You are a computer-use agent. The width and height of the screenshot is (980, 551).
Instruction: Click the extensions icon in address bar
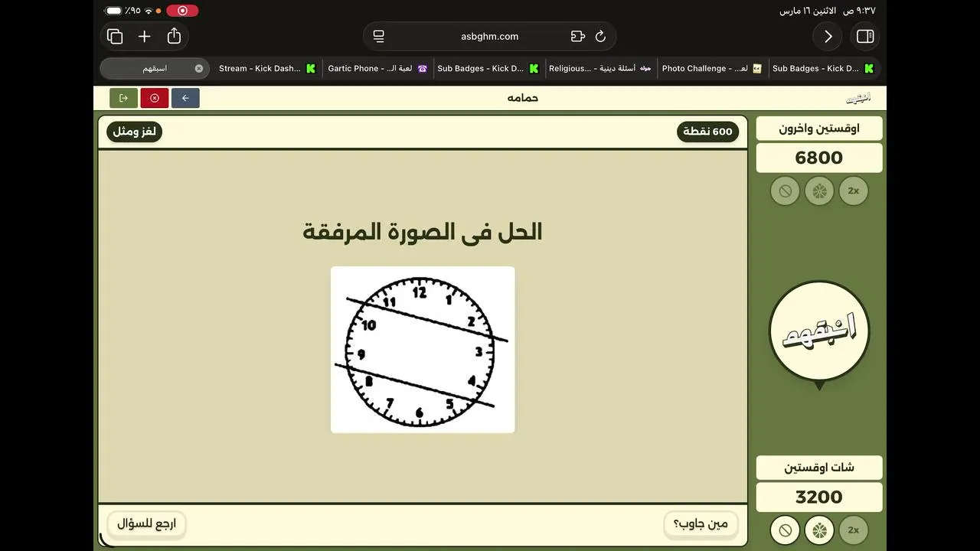click(577, 36)
